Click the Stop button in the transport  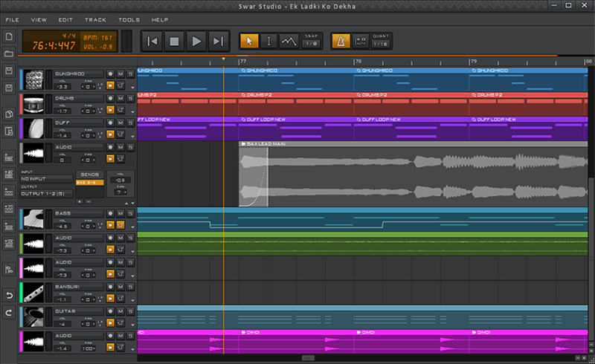click(174, 41)
